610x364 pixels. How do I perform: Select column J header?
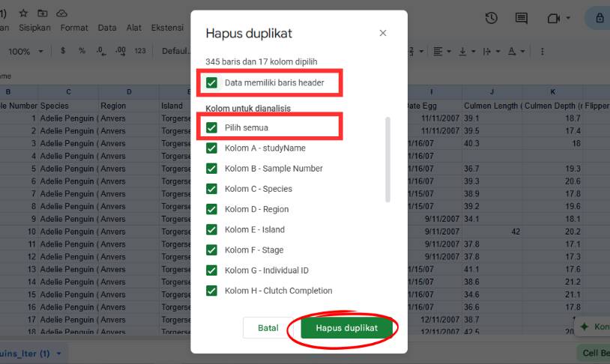click(x=492, y=92)
